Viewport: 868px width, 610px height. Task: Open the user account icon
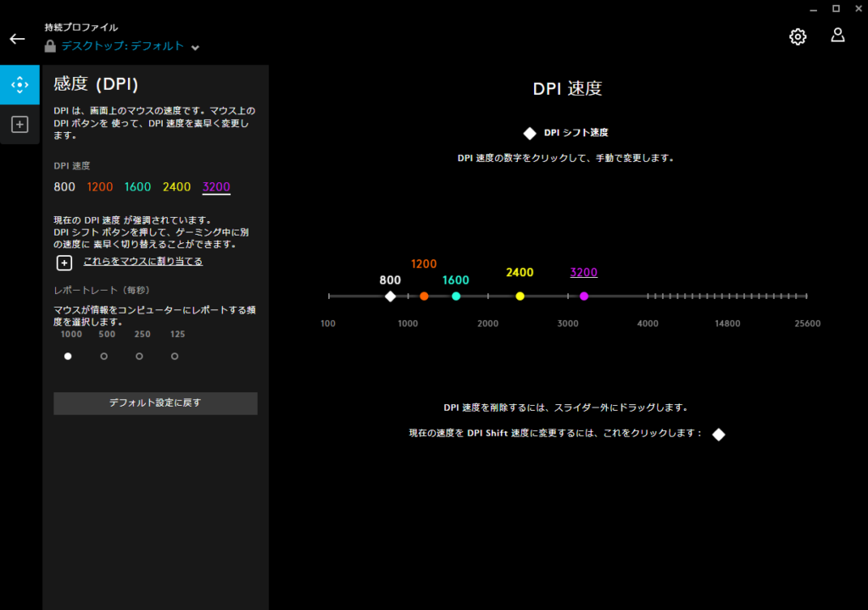837,36
